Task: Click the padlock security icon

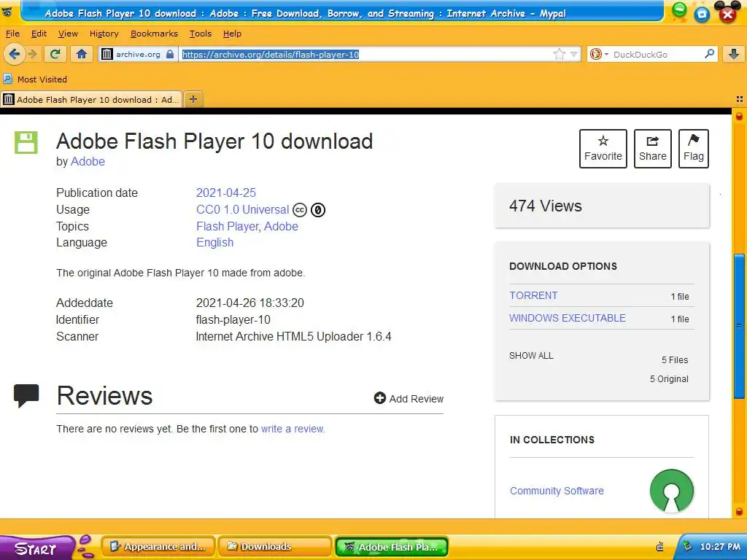Action: 169,54
